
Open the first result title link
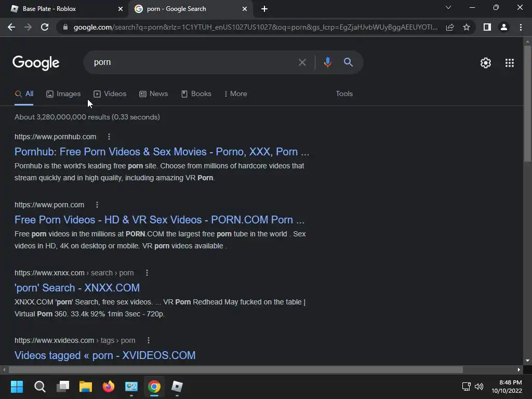[x=162, y=152]
